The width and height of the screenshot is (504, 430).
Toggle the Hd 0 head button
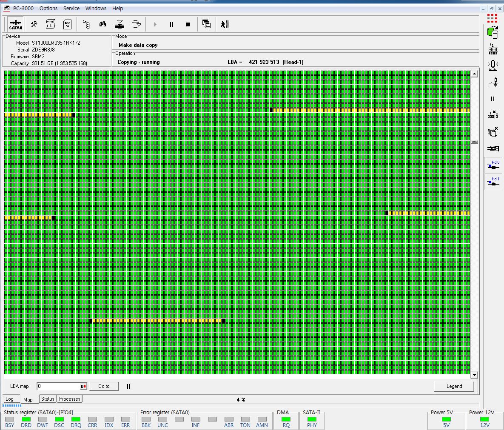click(493, 165)
